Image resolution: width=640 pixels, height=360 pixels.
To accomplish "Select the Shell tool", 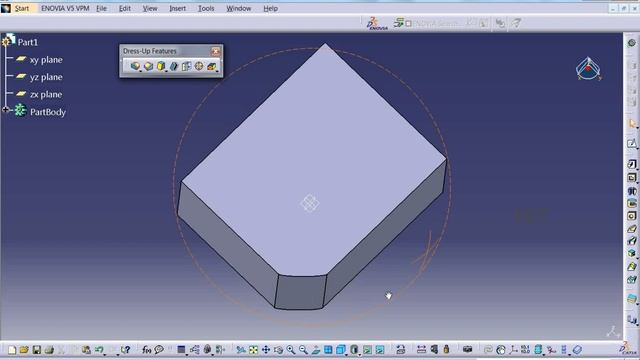I will (x=173, y=66).
